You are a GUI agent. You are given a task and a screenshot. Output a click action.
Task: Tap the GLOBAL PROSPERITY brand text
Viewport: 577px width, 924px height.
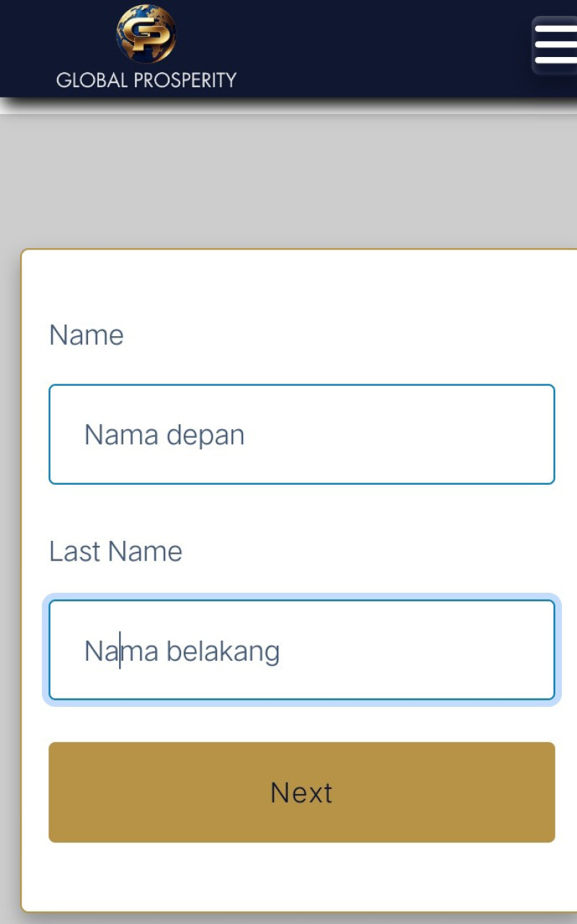pos(146,80)
